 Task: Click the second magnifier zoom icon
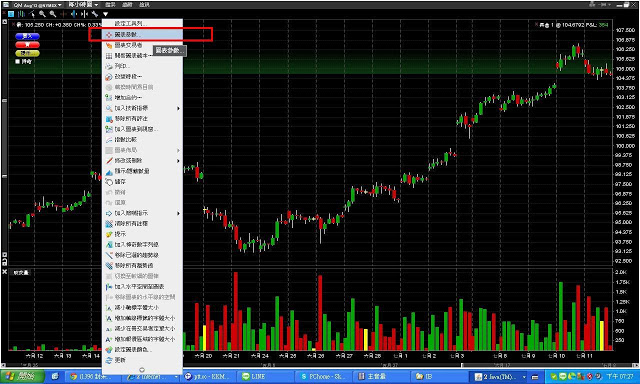53,14
